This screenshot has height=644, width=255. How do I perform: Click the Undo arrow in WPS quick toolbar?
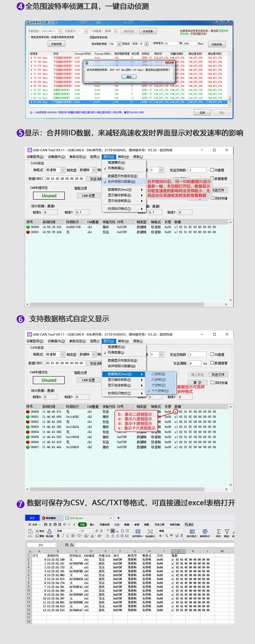(65, 525)
